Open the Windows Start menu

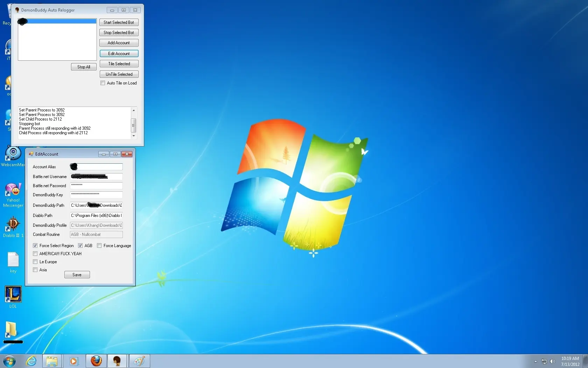[9, 361]
